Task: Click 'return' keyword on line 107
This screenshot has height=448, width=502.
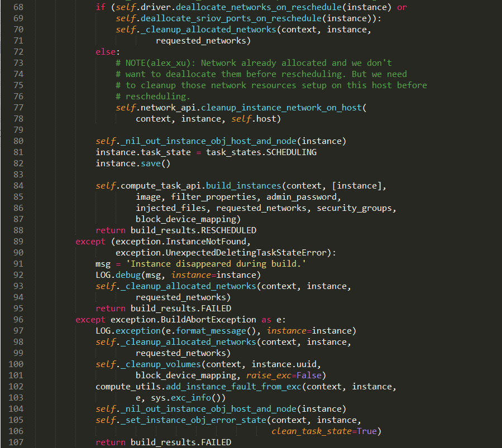Action: pyautogui.click(x=111, y=442)
